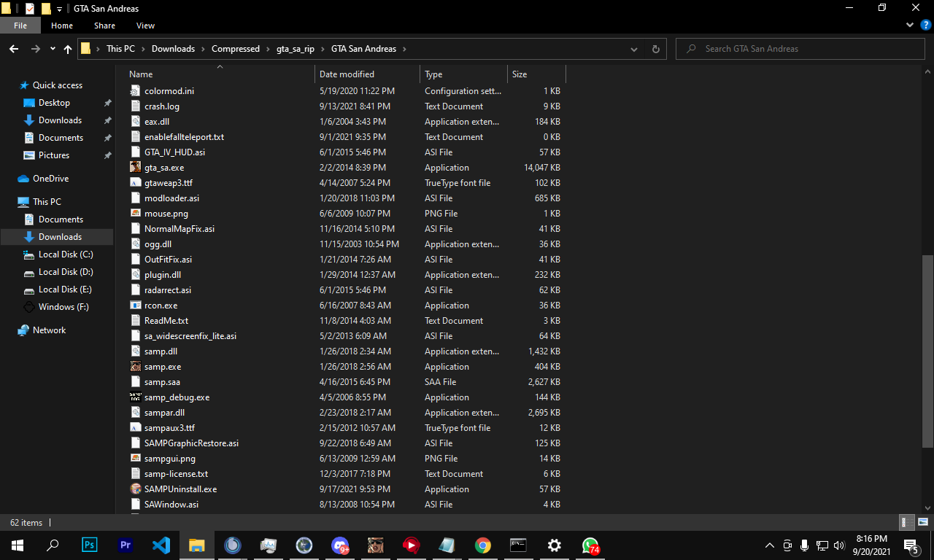Go up one folder level
Screen dimensions: 934x560
click(68, 49)
